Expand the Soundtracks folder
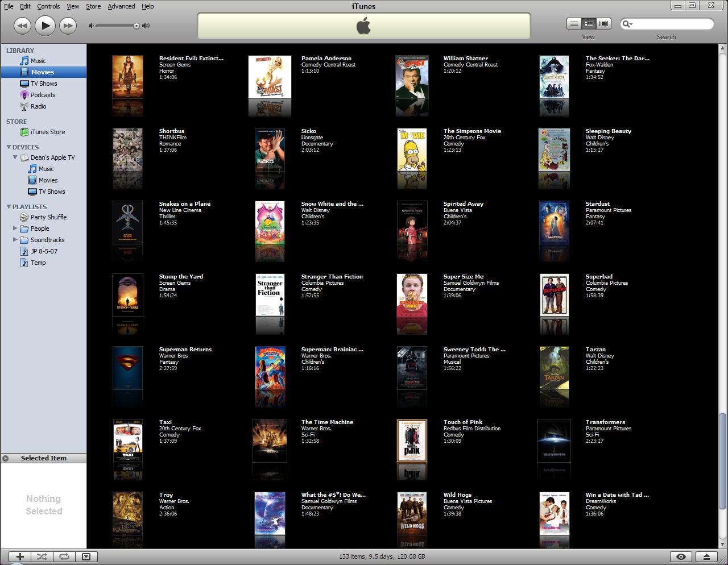728x565 pixels. [15, 240]
